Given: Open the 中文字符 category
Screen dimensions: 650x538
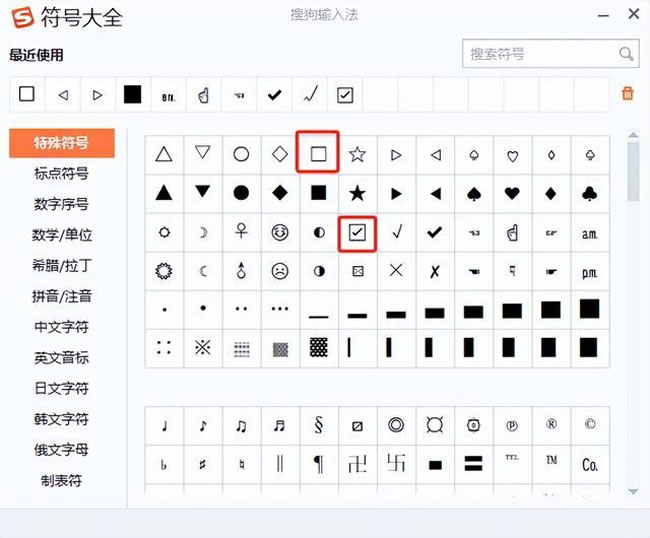Looking at the screenshot, I should click(x=61, y=327).
